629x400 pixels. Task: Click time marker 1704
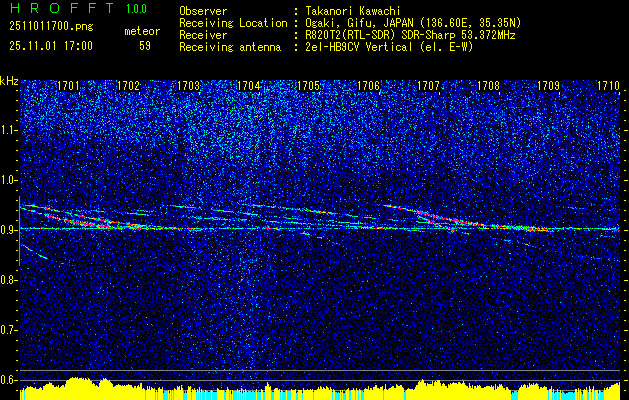(x=249, y=85)
